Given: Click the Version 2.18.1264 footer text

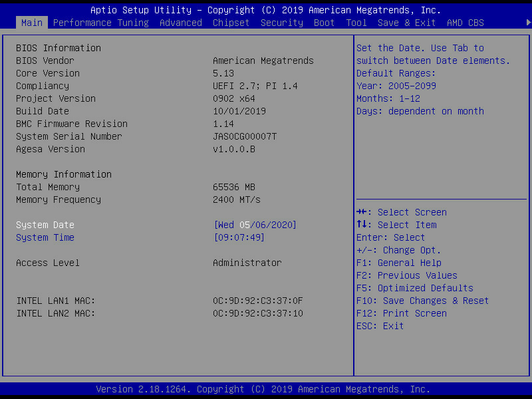Looking at the screenshot, I should 263,389.
